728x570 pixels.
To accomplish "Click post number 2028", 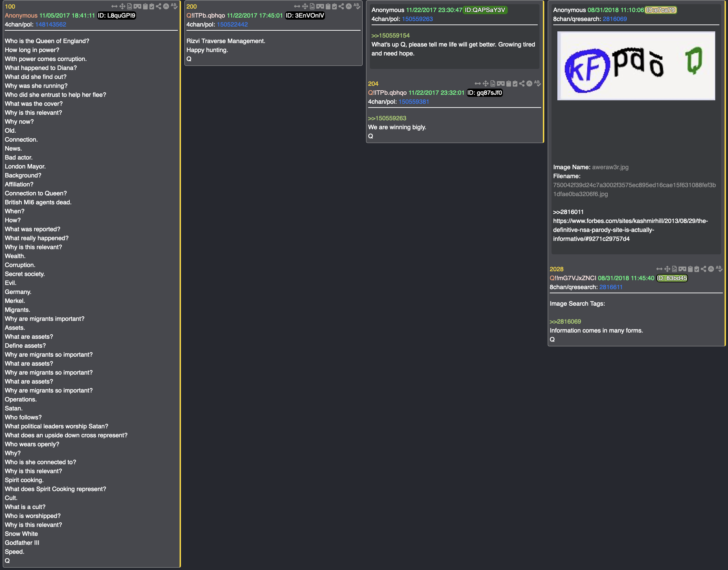I will click(x=557, y=269).
